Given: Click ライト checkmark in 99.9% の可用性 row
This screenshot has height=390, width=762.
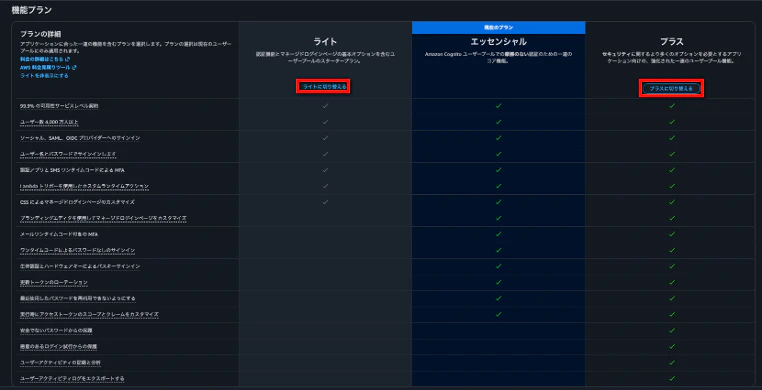Looking at the screenshot, I should coord(326,105).
